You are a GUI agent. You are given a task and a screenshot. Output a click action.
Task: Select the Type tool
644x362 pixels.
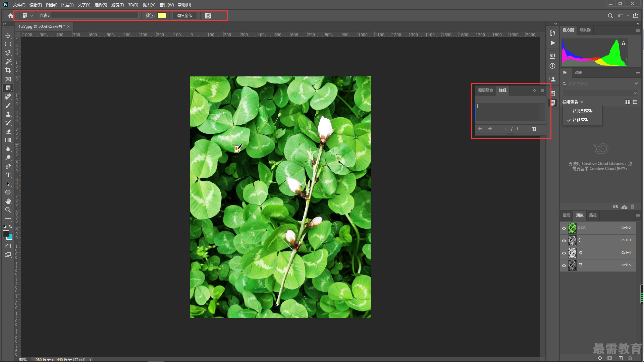[x=8, y=175]
